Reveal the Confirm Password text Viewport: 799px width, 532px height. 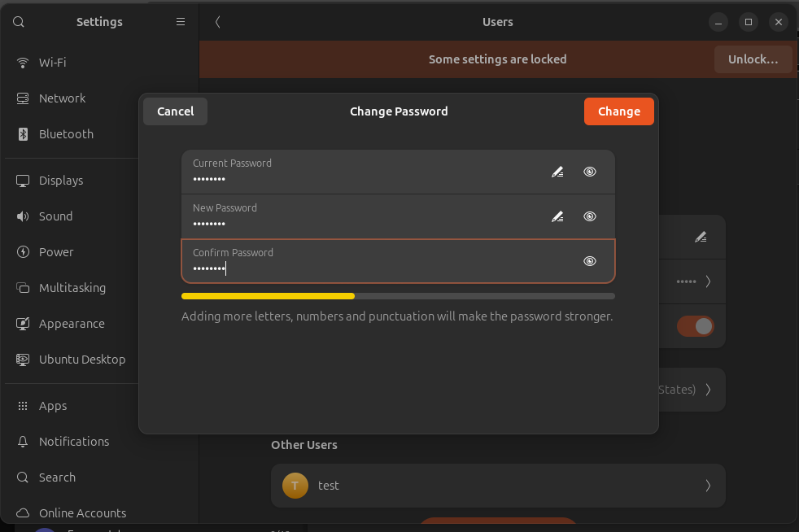(x=590, y=261)
